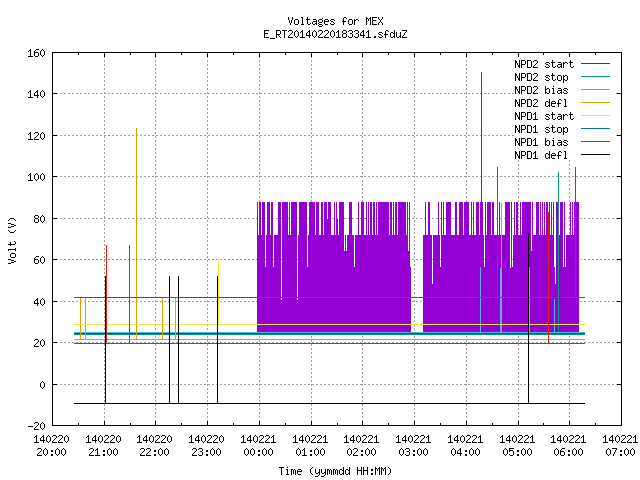Click the orange NPD2 defl legend line

click(595, 102)
